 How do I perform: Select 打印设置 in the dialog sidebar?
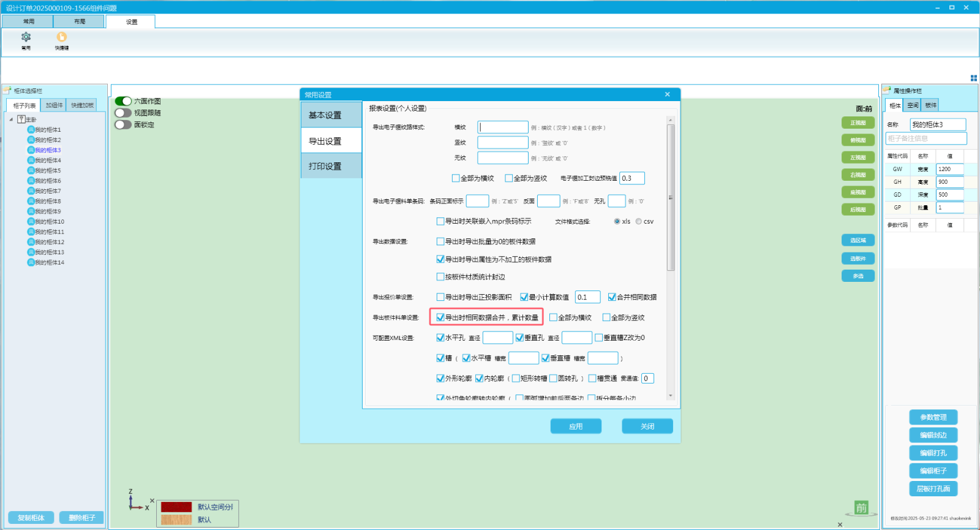[331, 166]
